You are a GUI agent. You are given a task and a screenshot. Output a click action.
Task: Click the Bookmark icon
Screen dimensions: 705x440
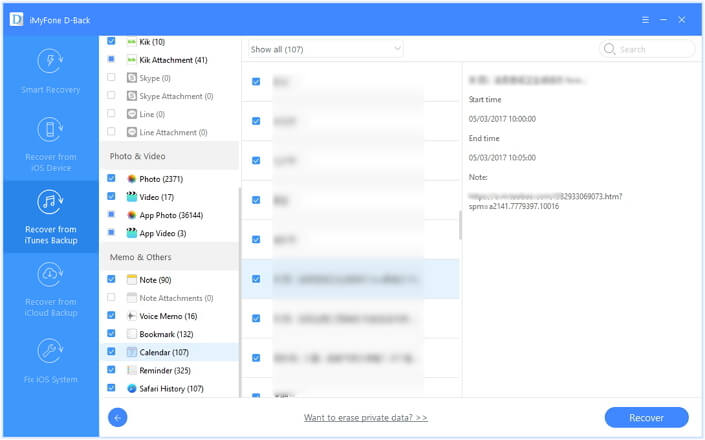pyautogui.click(x=131, y=334)
